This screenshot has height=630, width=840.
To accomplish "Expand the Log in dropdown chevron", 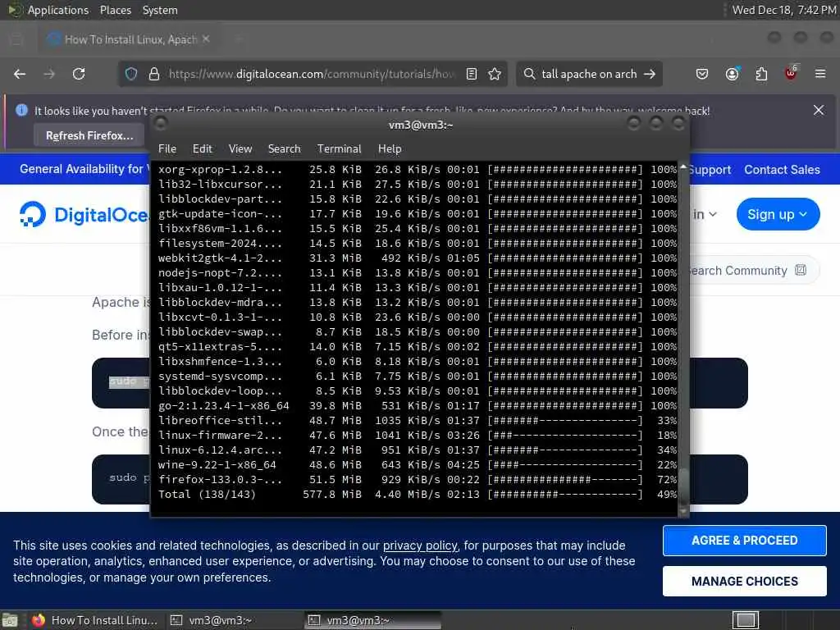I will pyautogui.click(x=713, y=214).
